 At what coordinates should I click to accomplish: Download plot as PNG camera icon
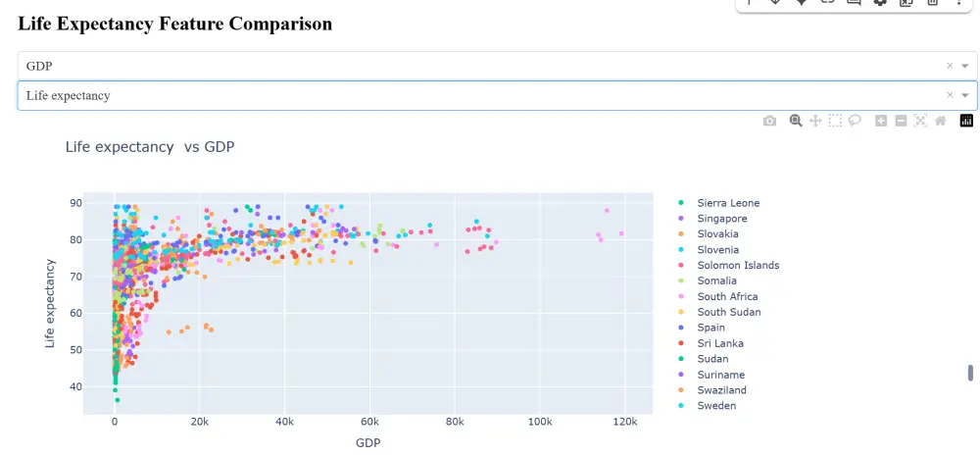[770, 121]
